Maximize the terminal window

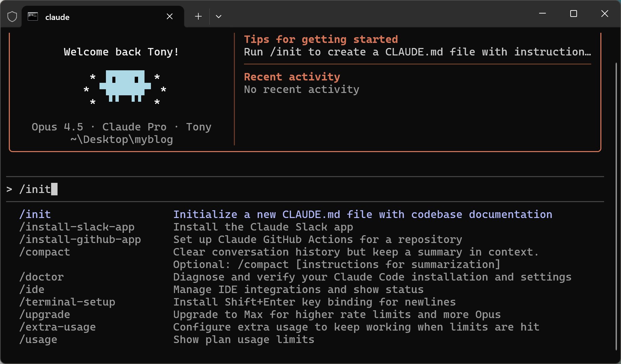pyautogui.click(x=574, y=14)
